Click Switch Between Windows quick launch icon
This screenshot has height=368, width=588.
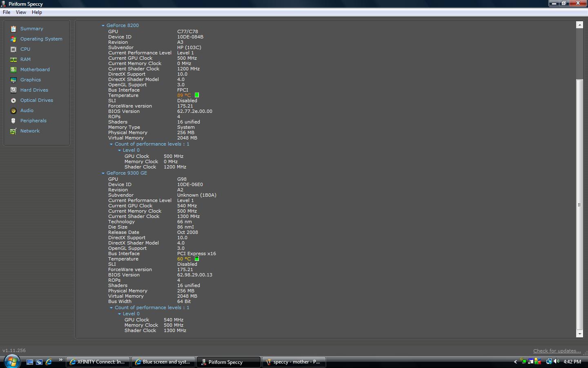click(39, 362)
